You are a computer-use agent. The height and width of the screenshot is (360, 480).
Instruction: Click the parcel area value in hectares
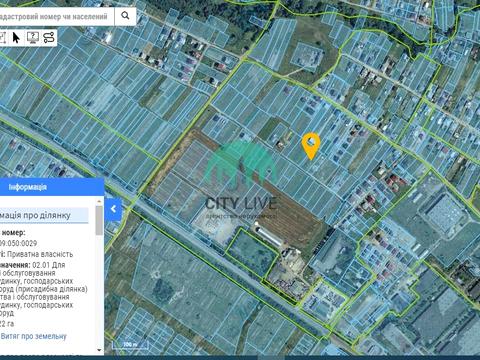click(7, 324)
